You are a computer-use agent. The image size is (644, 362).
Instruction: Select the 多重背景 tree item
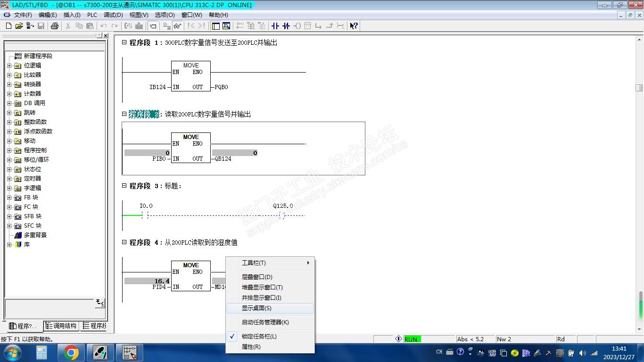coord(35,235)
